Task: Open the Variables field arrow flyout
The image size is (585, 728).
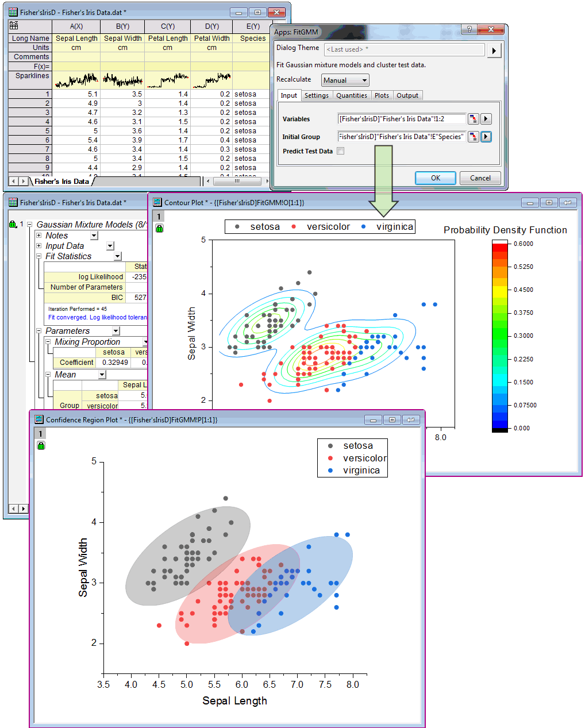Action: coord(486,119)
